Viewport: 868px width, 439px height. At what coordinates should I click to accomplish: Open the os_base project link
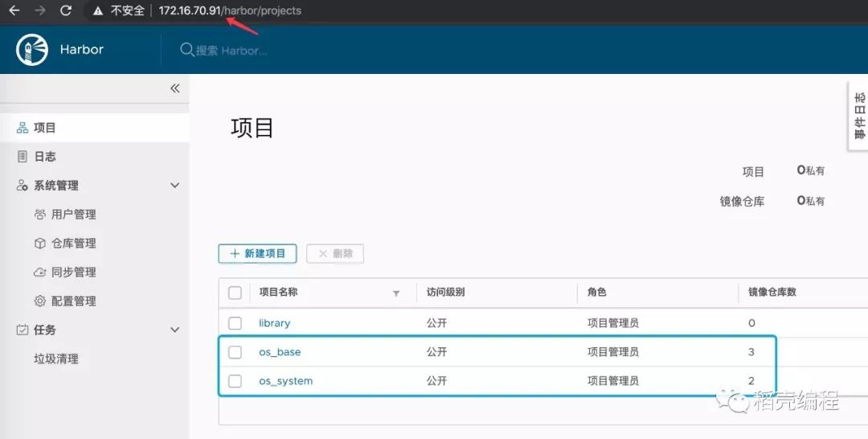pyautogui.click(x=280, y=352)
